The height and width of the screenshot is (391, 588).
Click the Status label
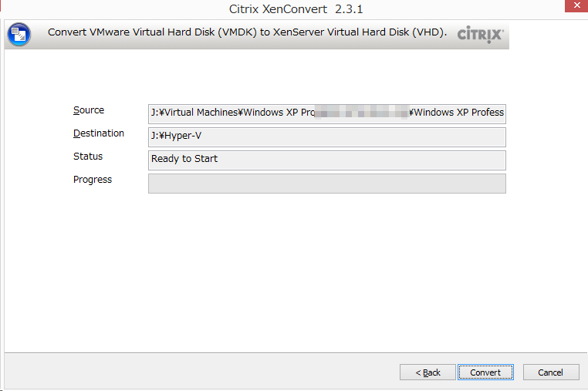click(88, 157)
